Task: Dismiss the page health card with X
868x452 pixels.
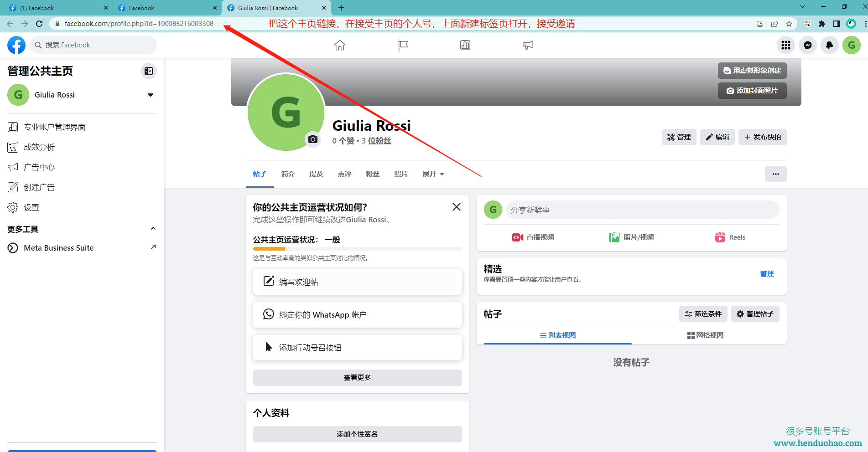Action: coord(456,207)
